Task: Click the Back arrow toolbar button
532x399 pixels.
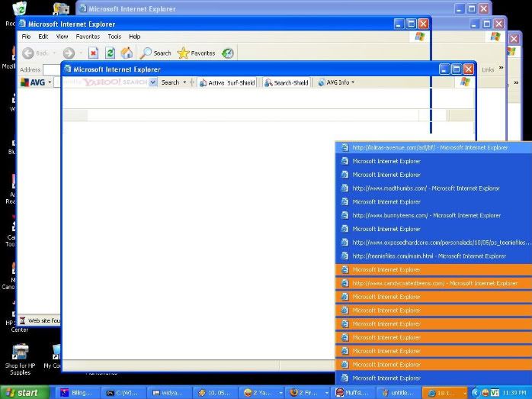Action: 28,53
